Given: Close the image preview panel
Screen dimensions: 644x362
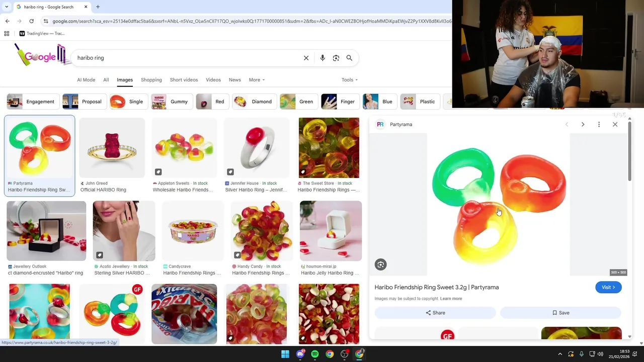Looking at the screenshot, I should tap(615, 124).
